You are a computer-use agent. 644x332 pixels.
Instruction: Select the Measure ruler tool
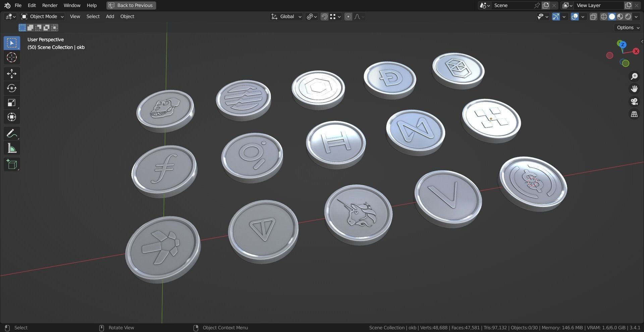click(x=12, y=148)
